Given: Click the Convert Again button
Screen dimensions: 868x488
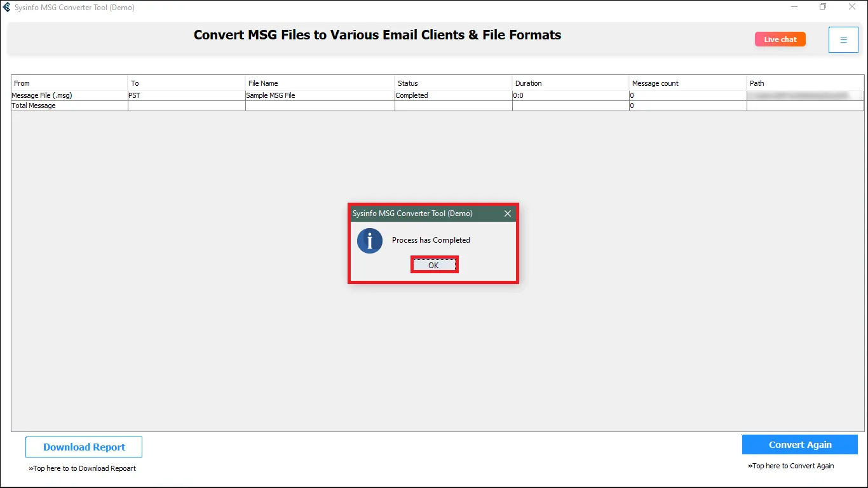Looking at the screenshot, I should pyautogui.click(x=800, y=445).
